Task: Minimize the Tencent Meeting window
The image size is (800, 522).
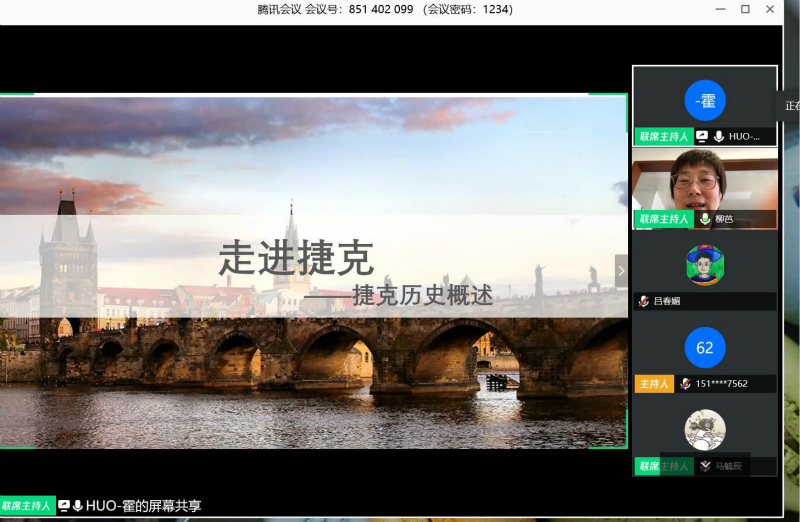Action: pyautogui.click(x=720, y=9)
